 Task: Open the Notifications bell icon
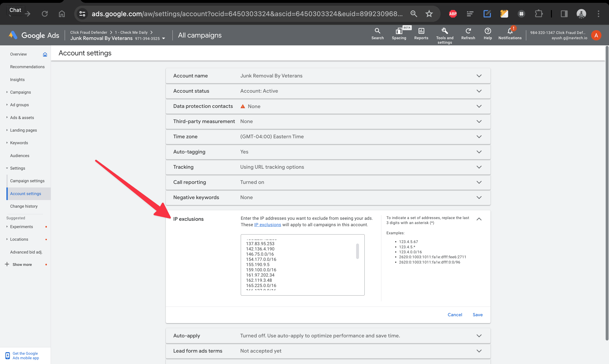[510, 31]
